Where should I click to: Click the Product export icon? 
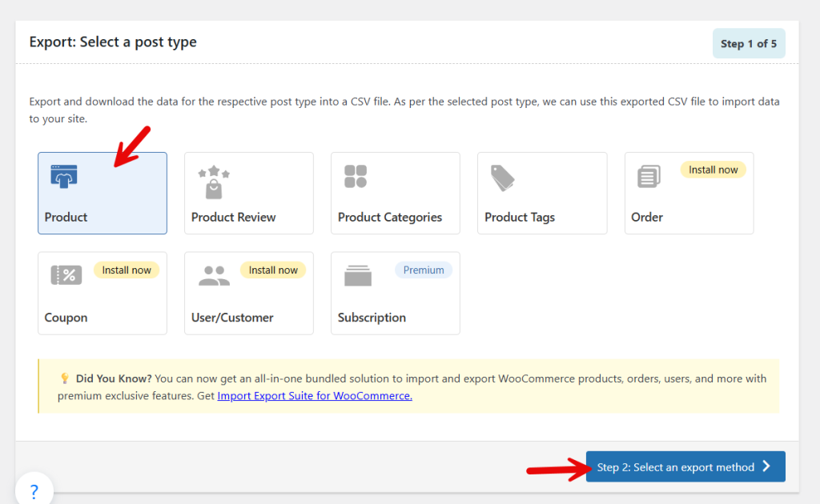coord(63,176)
